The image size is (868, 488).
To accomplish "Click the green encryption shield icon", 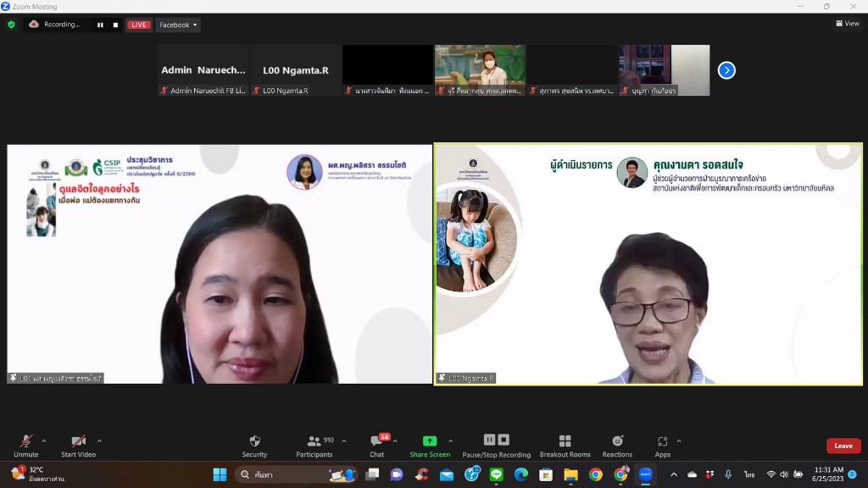I will tap(11, 25).
